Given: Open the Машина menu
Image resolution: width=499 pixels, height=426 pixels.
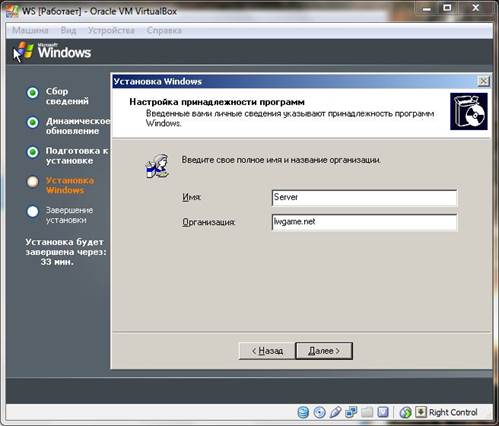Looking at the screenshot, I should click(30, 30).
